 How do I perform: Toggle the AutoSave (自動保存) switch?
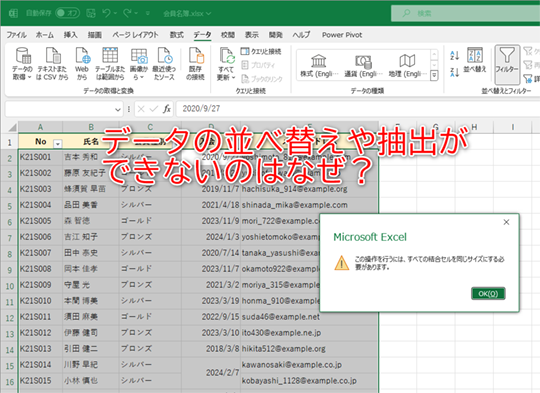click(68, 13)
